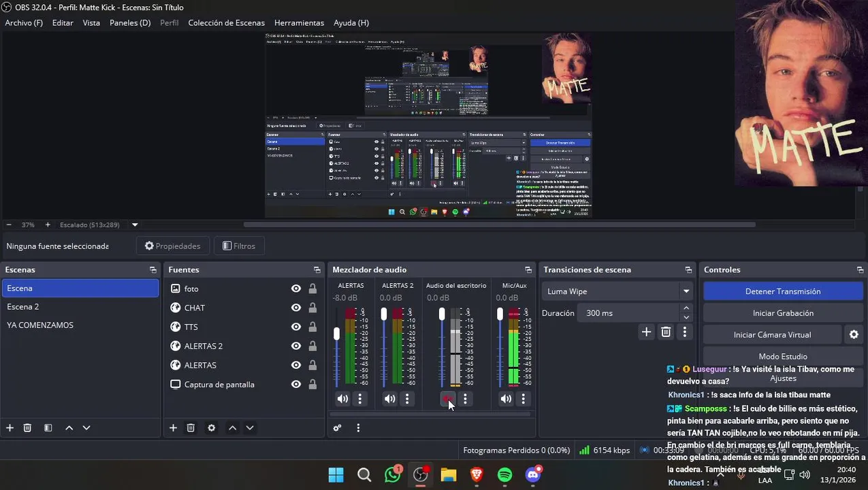Image resolution: width=868 pixels, height=490 pixels.
Task: Move source up in Fuentes panel
Action: (x=232, y=428)
